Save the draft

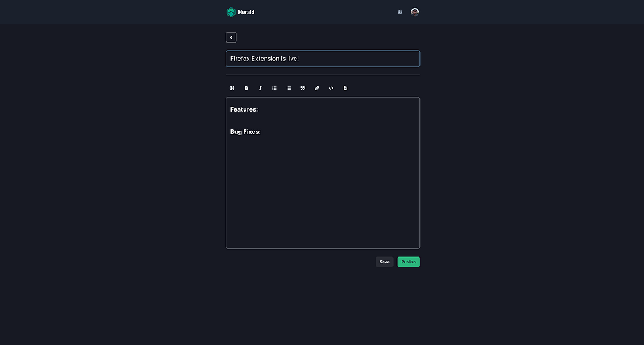[x=384, y=262]
